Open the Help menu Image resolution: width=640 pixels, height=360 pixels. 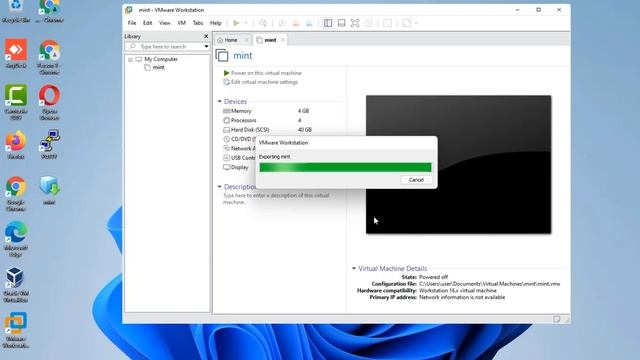coord(216,23)
